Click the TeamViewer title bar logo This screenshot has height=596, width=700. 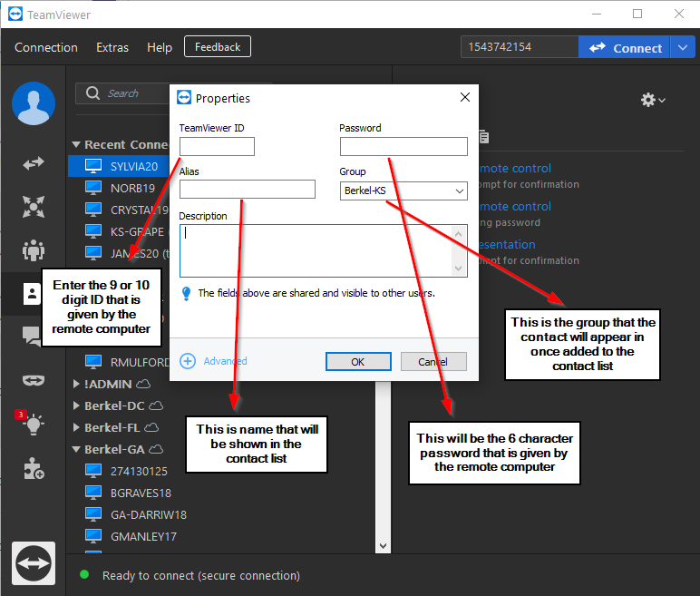[x=15, y=14]
